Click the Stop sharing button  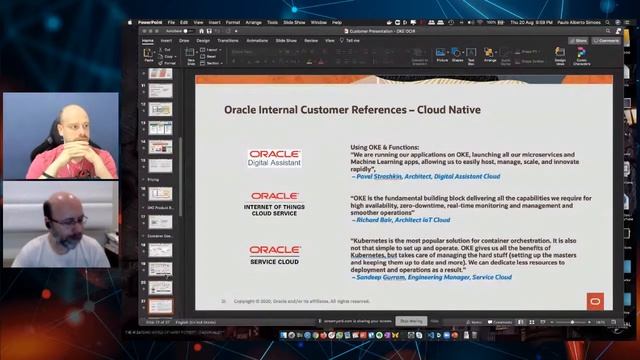click(411, 321)
